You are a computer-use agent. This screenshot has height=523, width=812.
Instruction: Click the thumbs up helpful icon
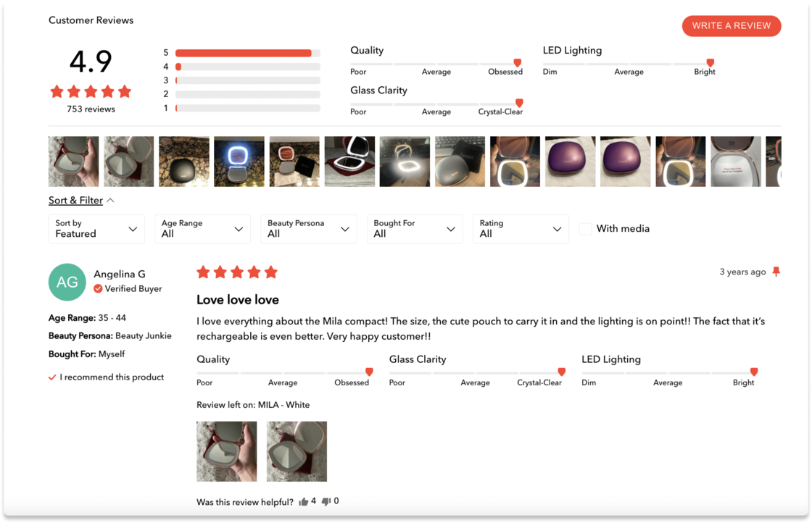coord(304,501)
